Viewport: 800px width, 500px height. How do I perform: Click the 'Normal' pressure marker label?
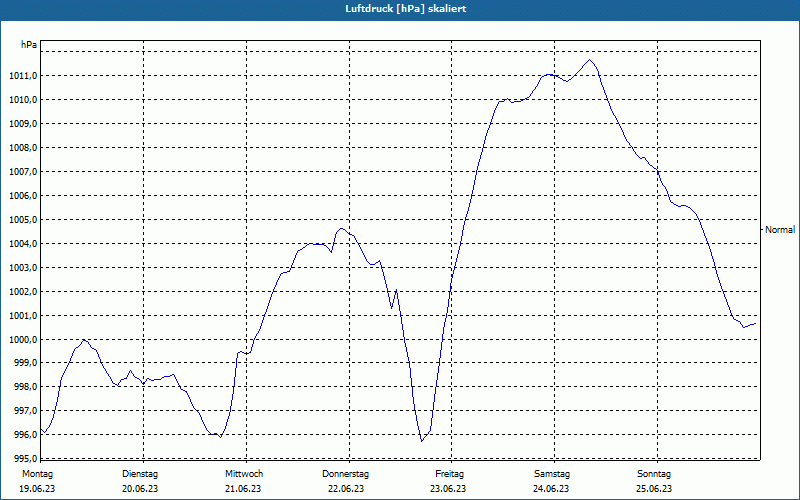pos(780,230)
